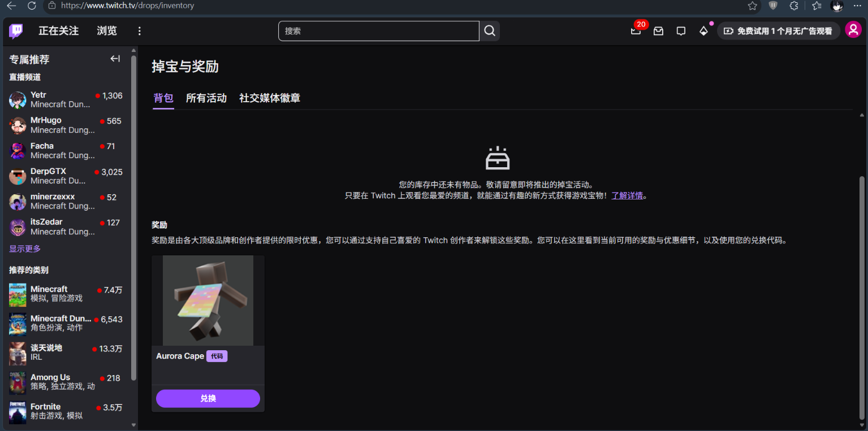Click the shield extension icon in the browser toolbar
Image resolution: width=868 pixels, height=431 pixels.
click(x=773, y=6)
